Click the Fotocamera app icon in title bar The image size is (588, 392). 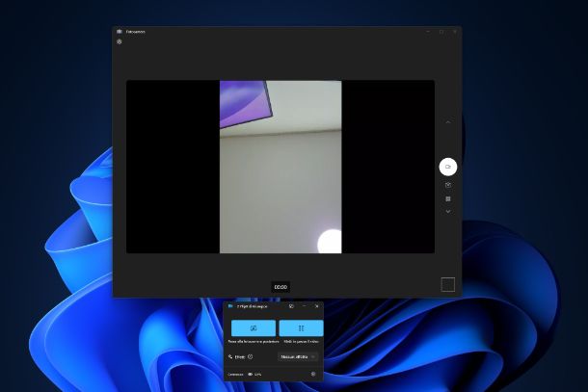coord(120,32)
